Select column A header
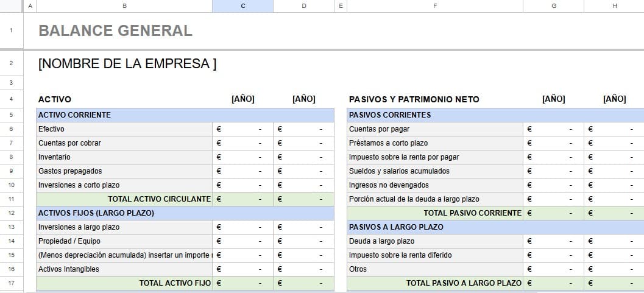Screen dimensions: 644x293 (30, 6)
